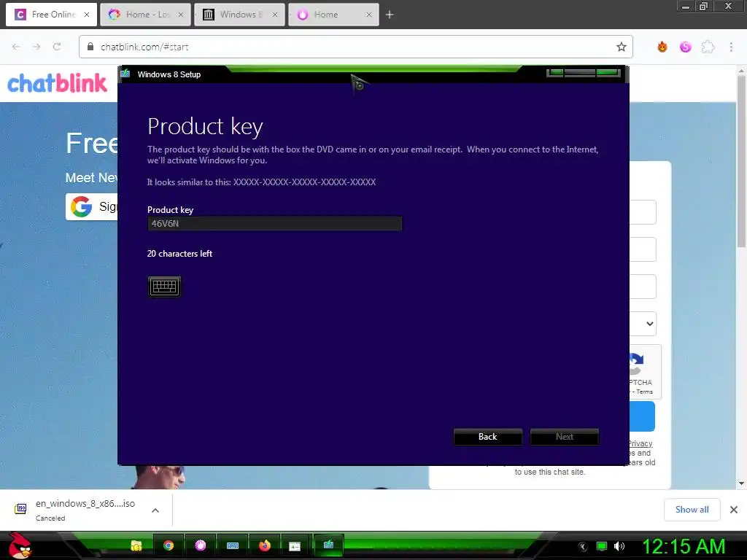Click the tray back-arrow icon
The image size is (747, 560).
(x=583, y=546)
